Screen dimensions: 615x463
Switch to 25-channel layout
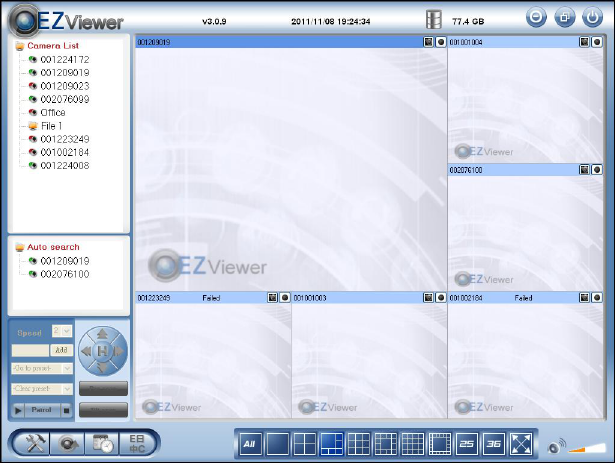[467, 444]
